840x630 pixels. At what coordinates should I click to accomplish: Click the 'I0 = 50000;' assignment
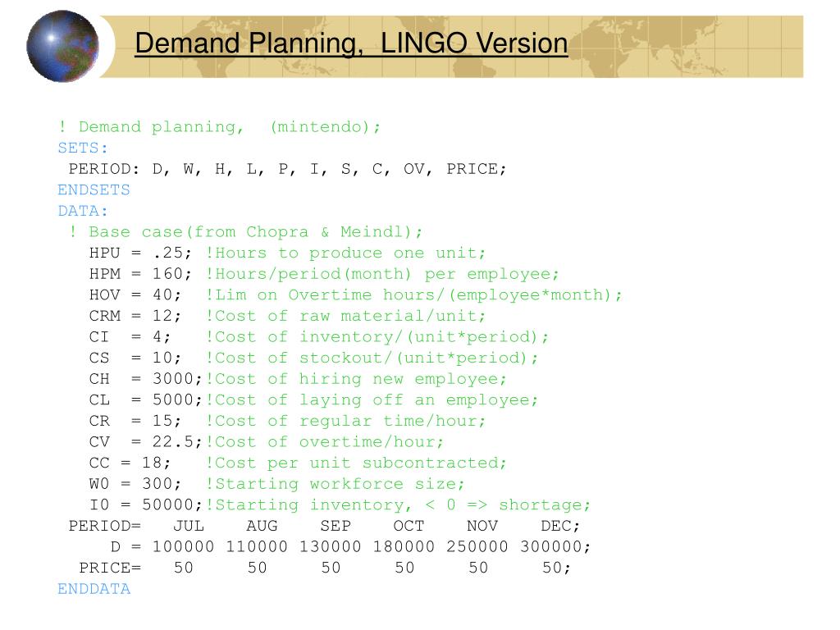pyautogui.click(x=146, y=504)
